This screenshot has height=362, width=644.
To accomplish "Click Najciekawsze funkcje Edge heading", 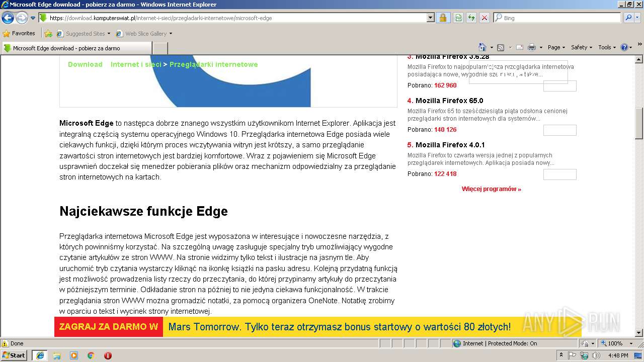I will [x=143, y=211].
